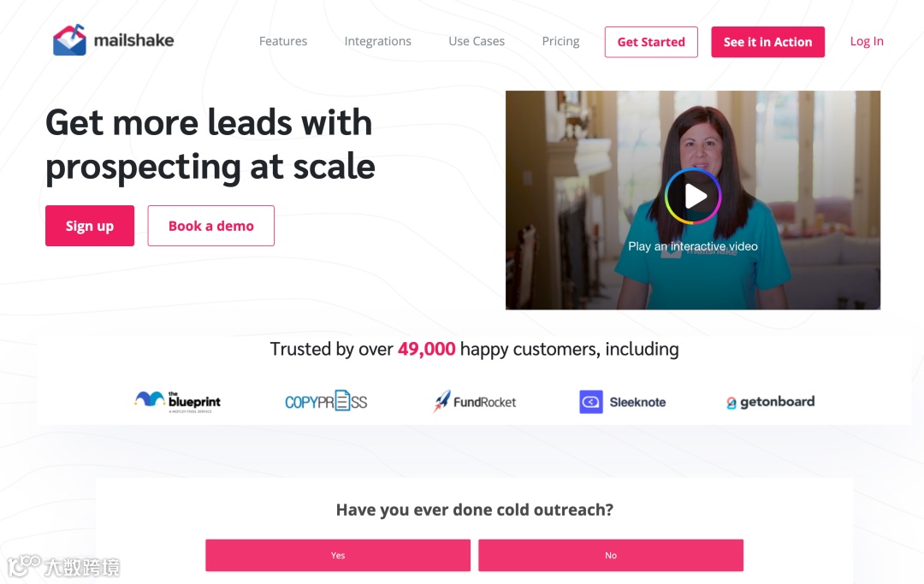The height and width of the screenshot is (584, 924).
Task: Click the mailshake wordmark text
Action: pyautogui.click(x=133, y=40)
